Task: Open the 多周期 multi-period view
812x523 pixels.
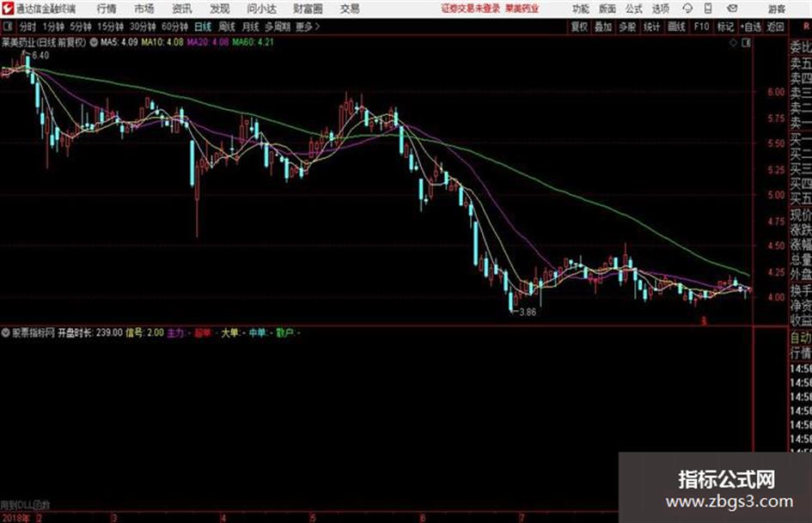Action: pyautogui.click(x=278, y=27)
